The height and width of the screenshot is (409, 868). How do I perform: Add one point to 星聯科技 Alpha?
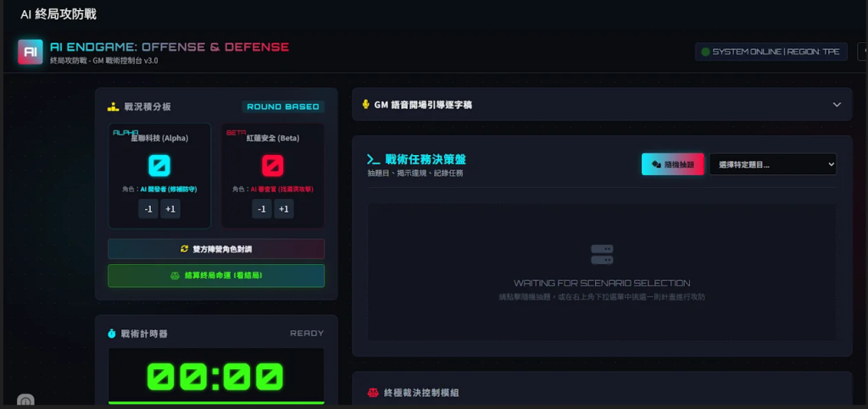point(170,209)
